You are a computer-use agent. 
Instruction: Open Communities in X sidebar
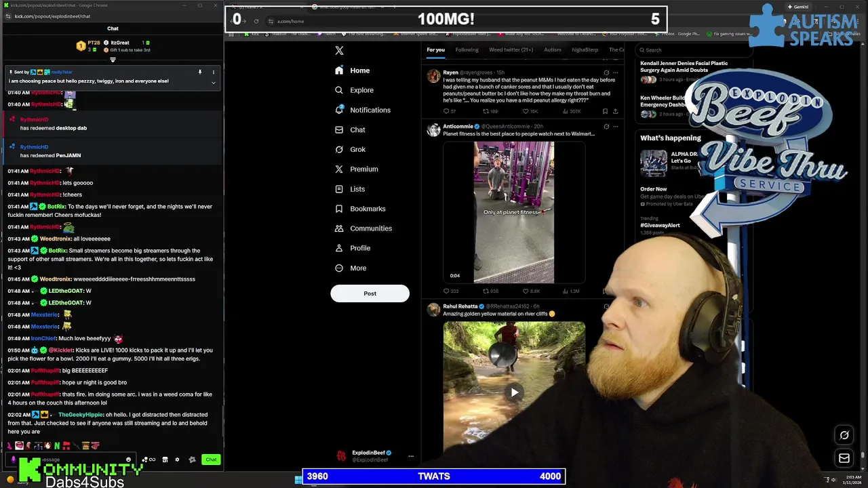coord(363,228)
